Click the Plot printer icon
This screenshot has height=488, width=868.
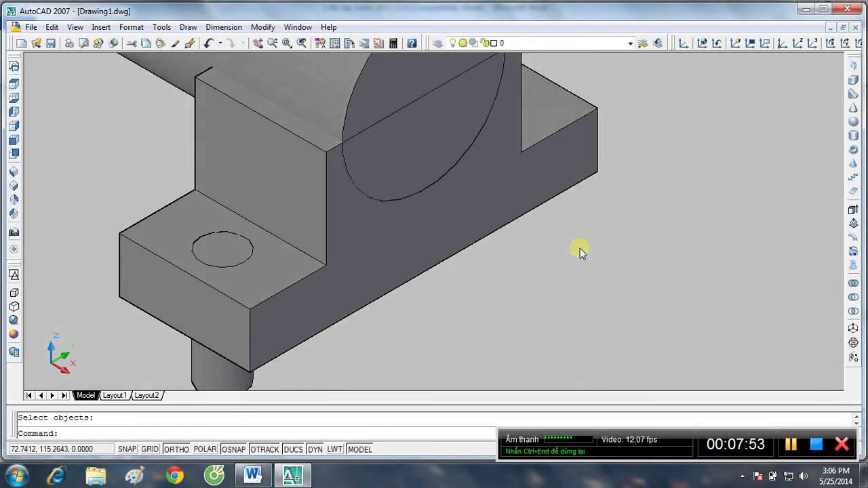click(x=69, y=43)
